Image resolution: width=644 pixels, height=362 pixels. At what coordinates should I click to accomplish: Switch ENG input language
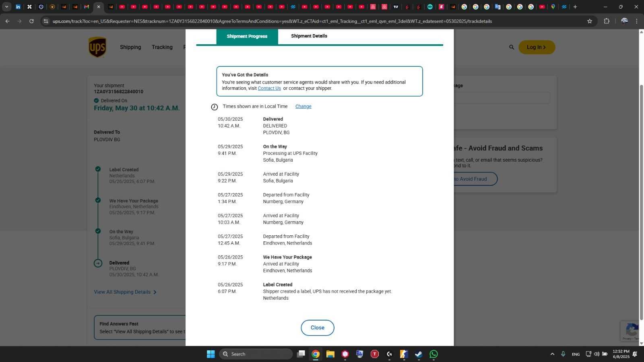[576, 354]
